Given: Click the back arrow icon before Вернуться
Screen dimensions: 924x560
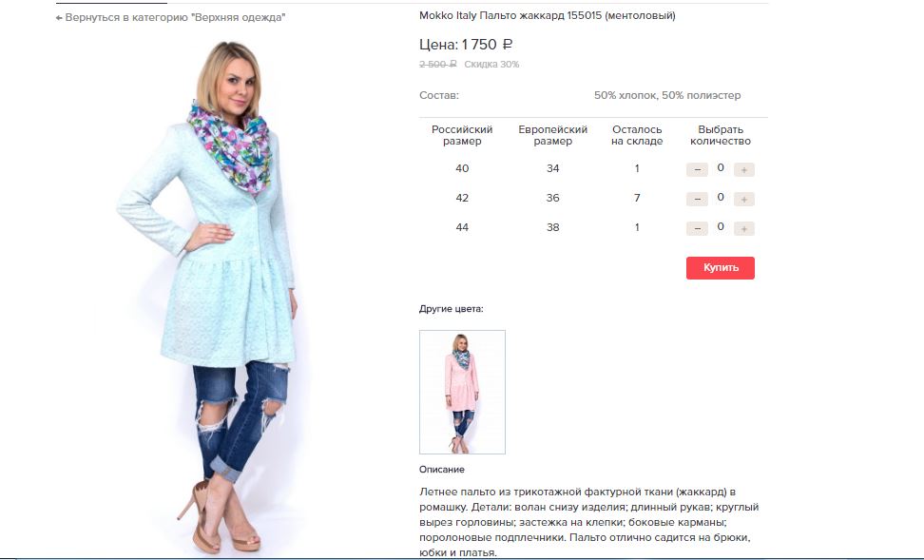Looking at the screenshot, I should pyautogui.click(x=59, y=18).
